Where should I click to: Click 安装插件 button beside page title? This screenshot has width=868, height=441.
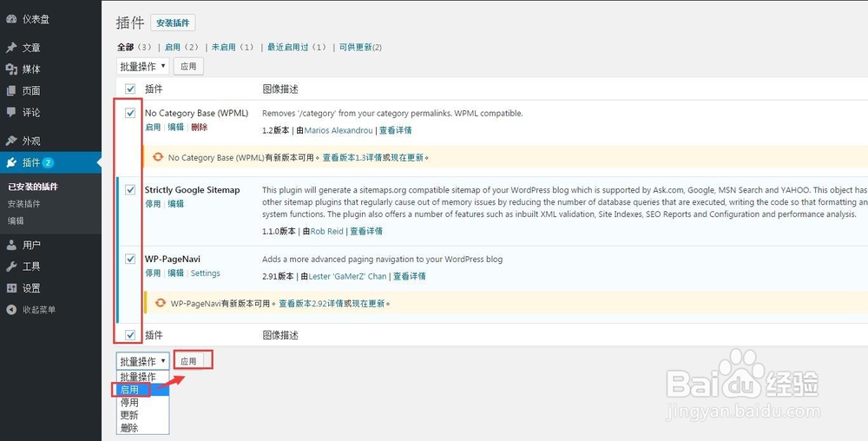pos(173,23)
